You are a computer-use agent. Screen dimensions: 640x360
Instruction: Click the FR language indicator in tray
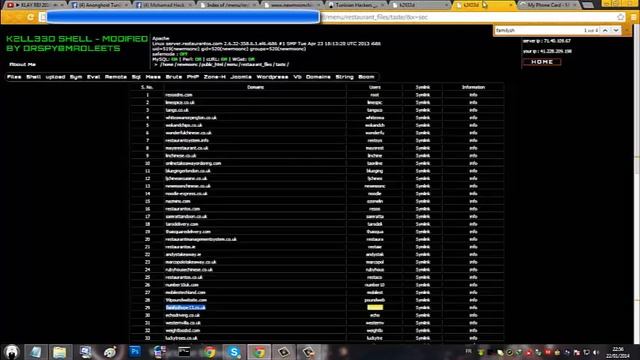[x=469, y=351]
